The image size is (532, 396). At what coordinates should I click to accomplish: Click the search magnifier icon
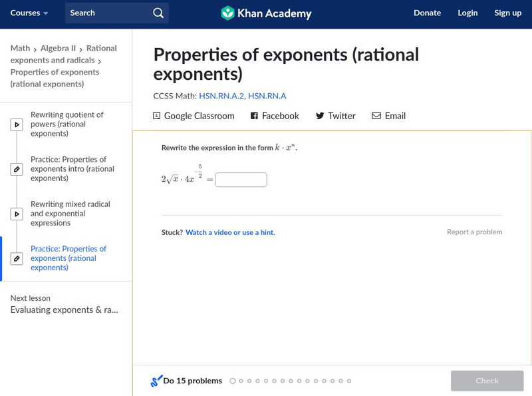pyautogui.click(x=158, y=13)
